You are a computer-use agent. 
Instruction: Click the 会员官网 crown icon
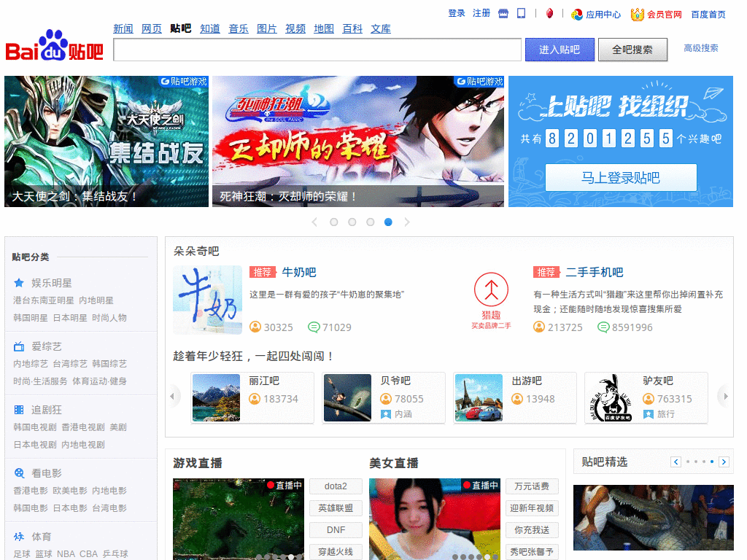click(x=638, y=15)
